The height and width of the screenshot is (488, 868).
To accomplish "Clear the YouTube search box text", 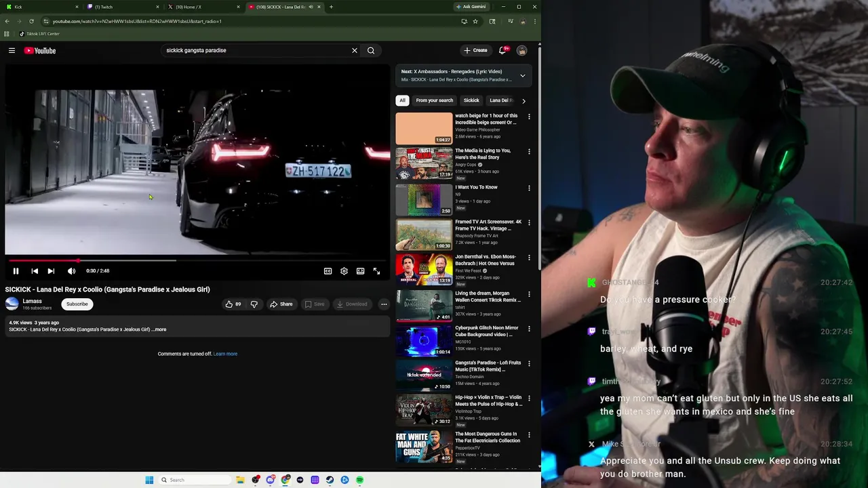I will 354,50.
